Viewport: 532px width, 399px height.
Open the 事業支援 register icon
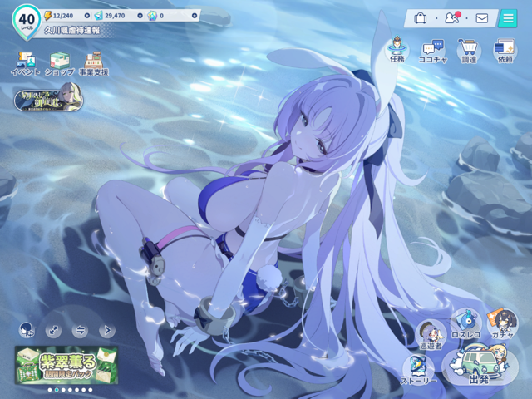coord(94,63)
